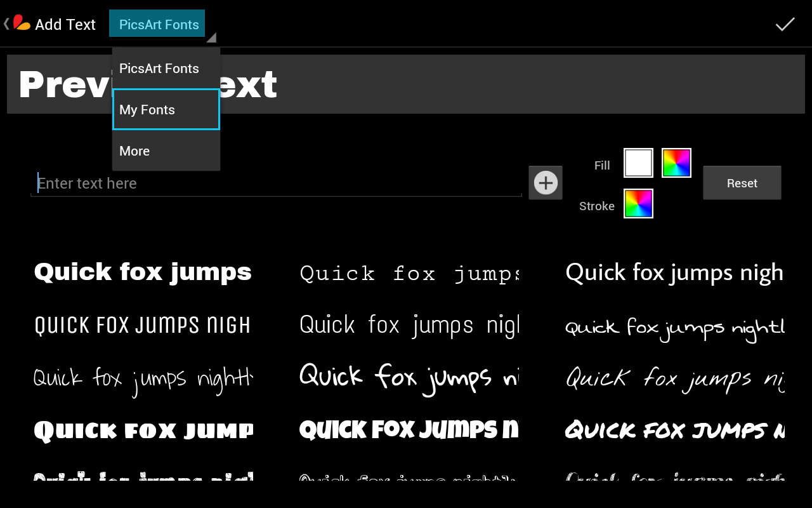Open the rainbow Fill color picker
This screenshot has width=812, height=508.
676,163
